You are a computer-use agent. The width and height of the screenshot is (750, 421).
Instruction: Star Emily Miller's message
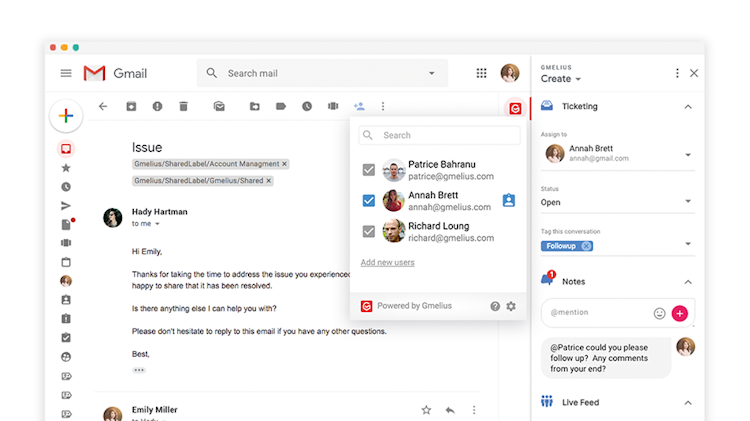pyautogui.click(x=426, y=410)
